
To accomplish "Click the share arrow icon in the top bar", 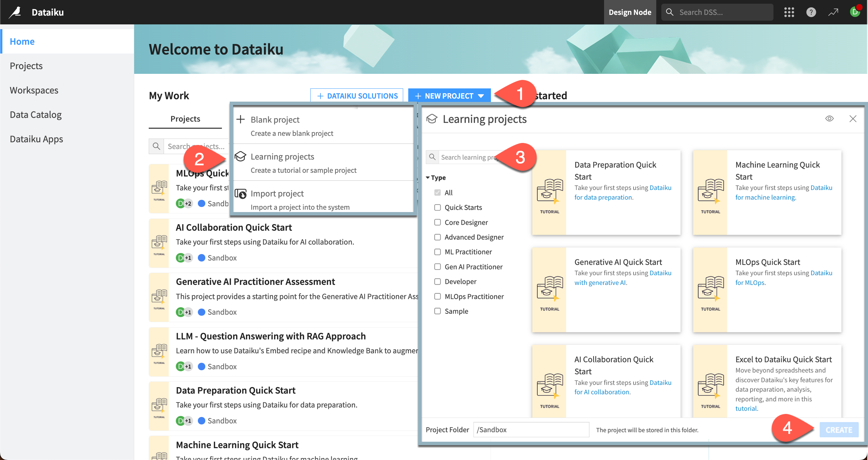I will 833,12.
